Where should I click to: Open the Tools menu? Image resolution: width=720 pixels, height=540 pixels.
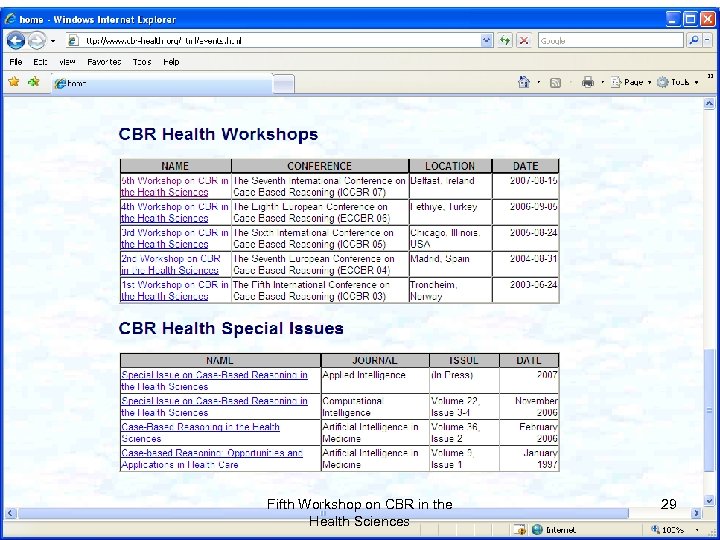pos(142,62)
